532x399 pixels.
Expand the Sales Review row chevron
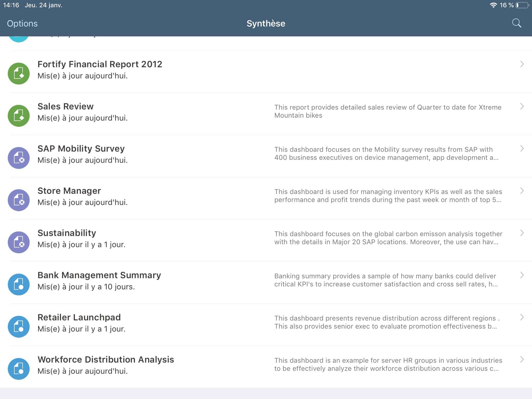pyautogui.click(x=522, y=106)
